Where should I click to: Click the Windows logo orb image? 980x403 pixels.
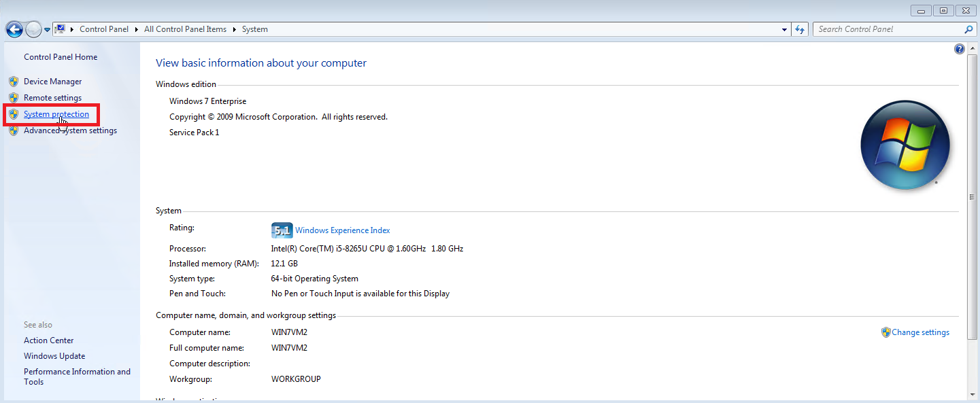[x=905, y=145]
